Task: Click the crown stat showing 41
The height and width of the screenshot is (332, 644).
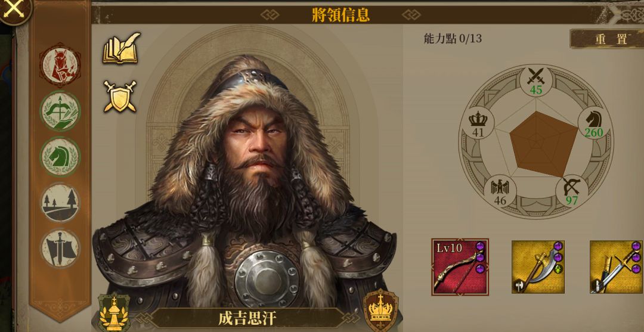Action: point(478,123)
